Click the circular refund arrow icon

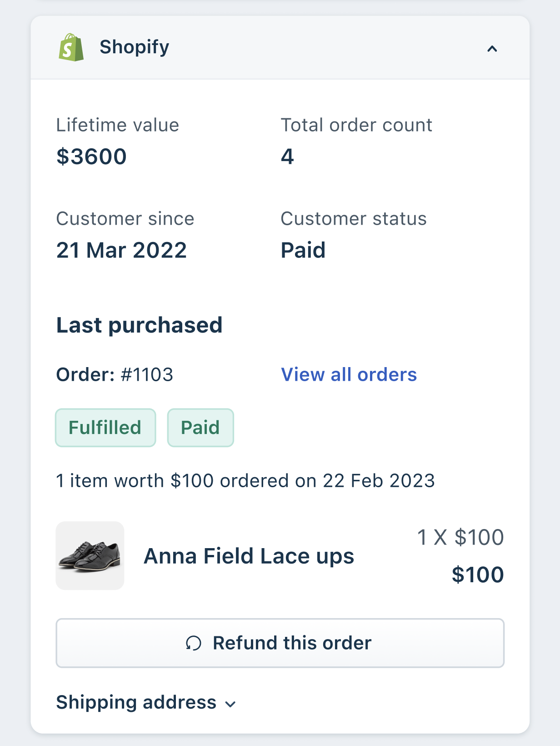click(x=193, y=643)
